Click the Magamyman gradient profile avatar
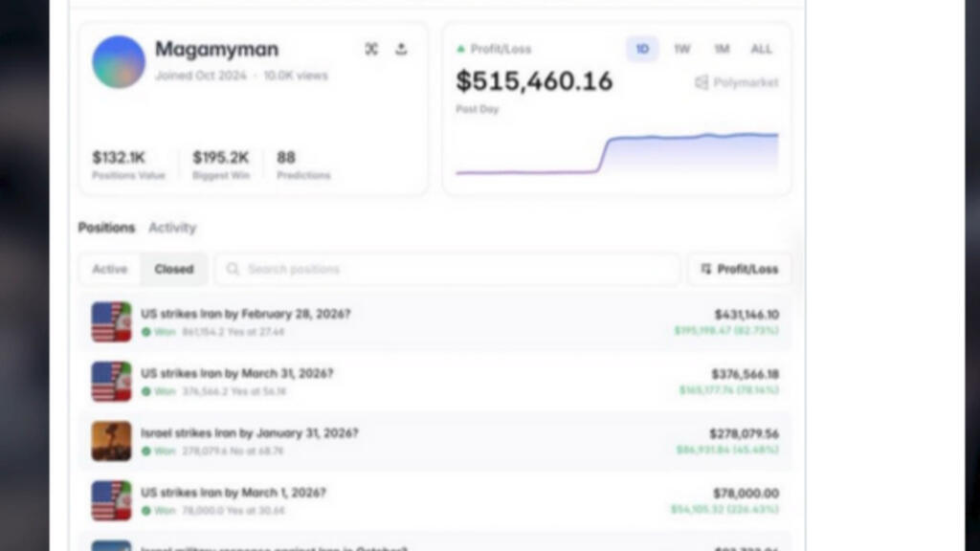The width and height of the screenshot is (980, 551). click(x=119, y=62)
